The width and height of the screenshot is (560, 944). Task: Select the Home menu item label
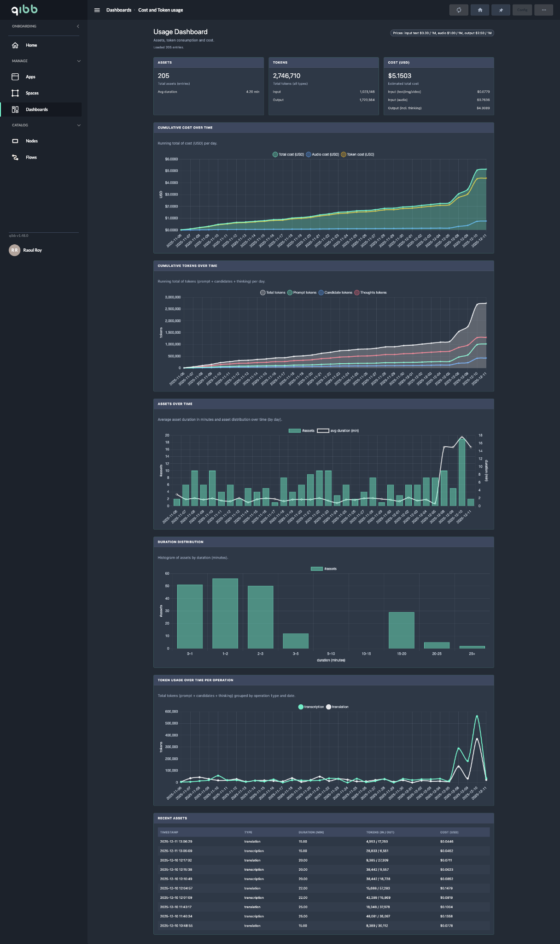click(31, 45)
